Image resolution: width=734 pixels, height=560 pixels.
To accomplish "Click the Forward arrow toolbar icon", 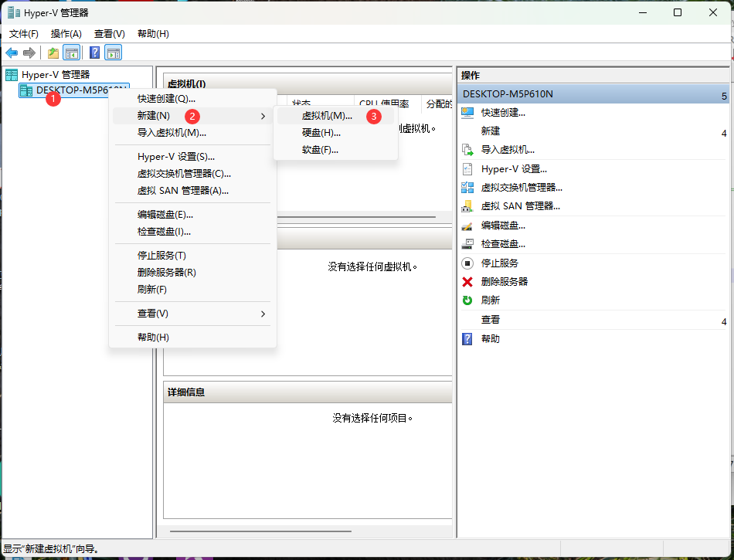I will point(29,53).
